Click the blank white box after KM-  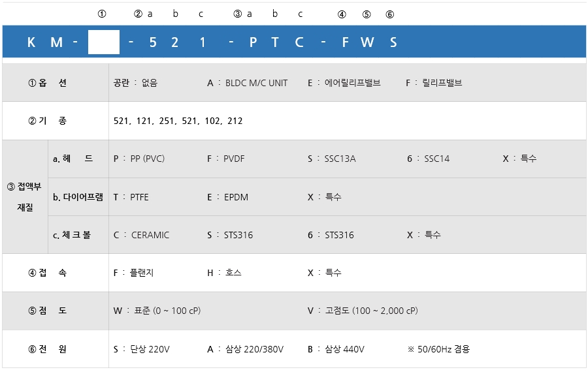tap(103, 42)
